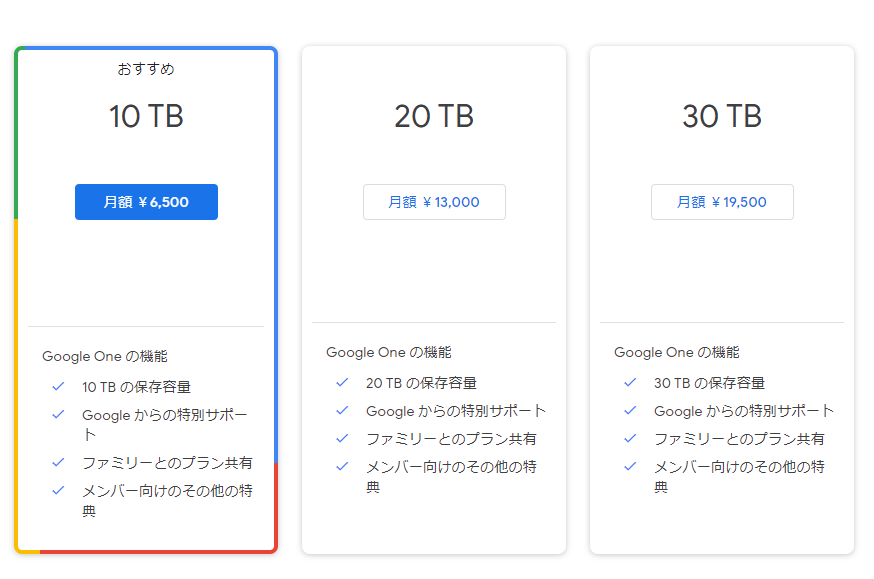Click 30 TB の保存容量 feature text
874x579 pixels.
(x=709, y=383)
